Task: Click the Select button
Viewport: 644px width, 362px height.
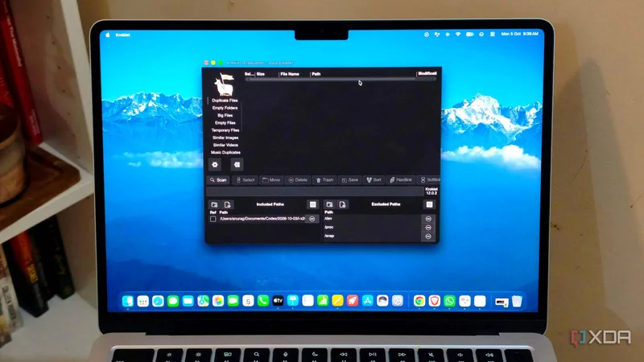Action: [x=246, y=179]
